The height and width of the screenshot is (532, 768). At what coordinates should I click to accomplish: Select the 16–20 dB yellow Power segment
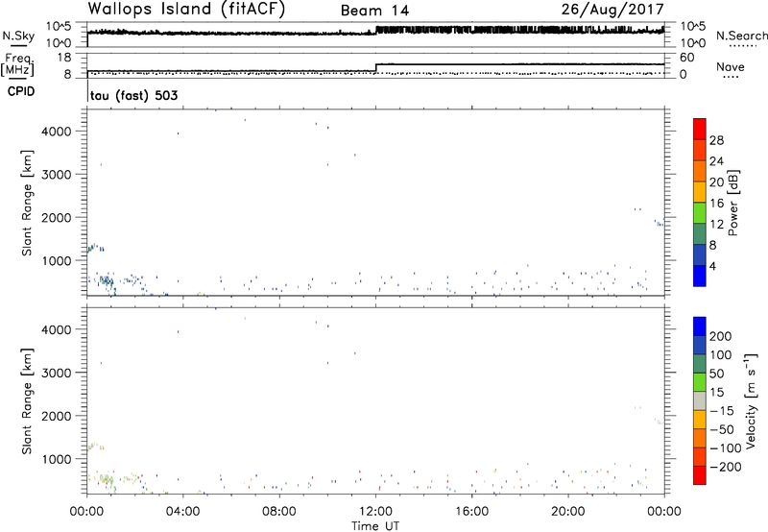[700, 192]
